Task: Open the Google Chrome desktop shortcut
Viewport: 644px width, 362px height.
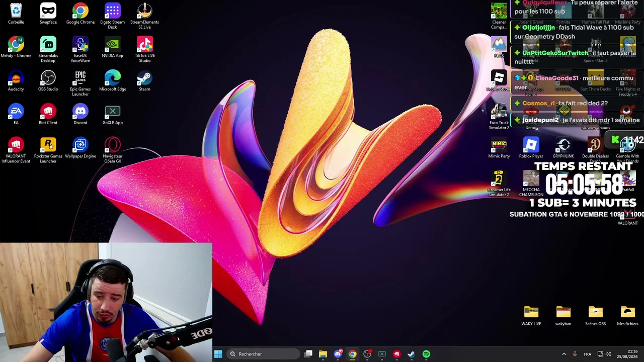Action: (80, 14)
